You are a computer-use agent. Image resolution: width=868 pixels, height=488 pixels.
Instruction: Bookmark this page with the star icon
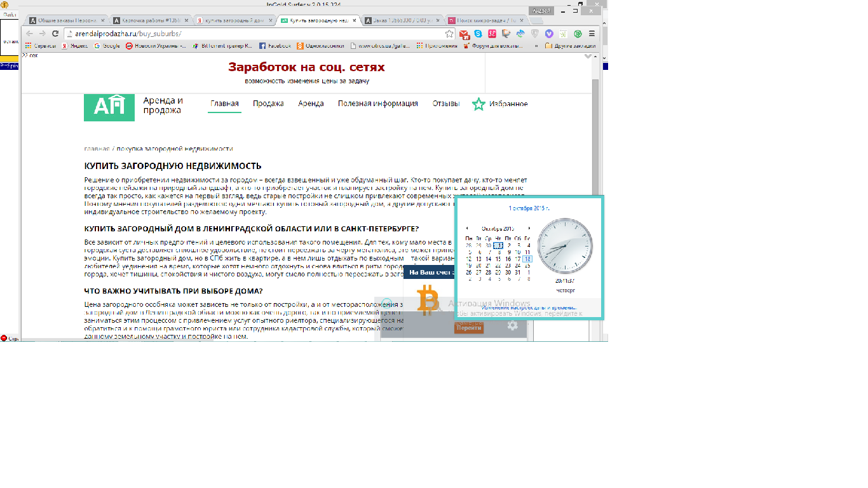tap(449, 34)
